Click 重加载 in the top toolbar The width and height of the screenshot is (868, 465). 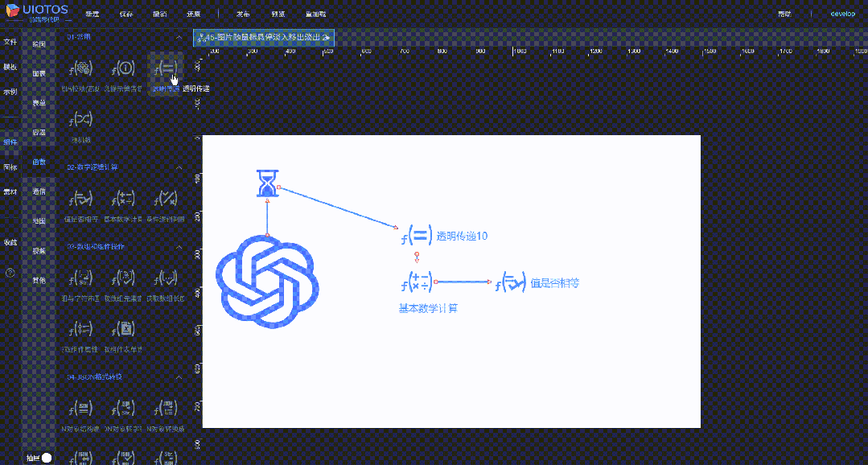tap(316, 14)
